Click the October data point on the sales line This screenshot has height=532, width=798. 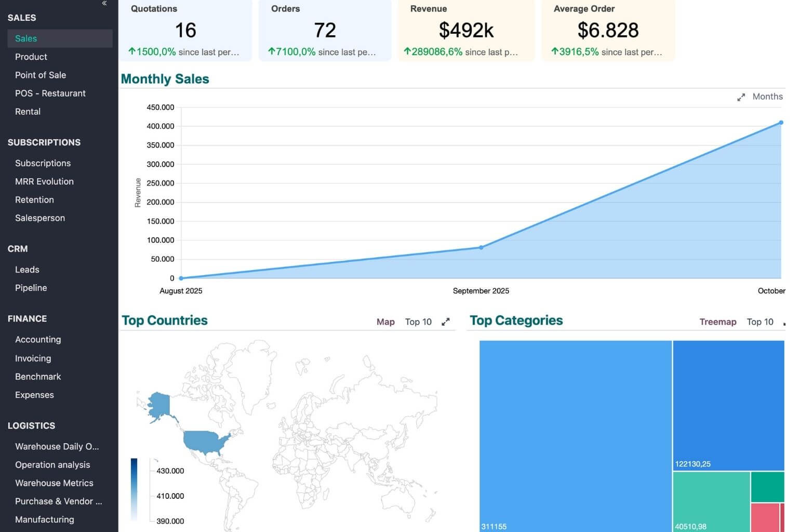point(780,123)
